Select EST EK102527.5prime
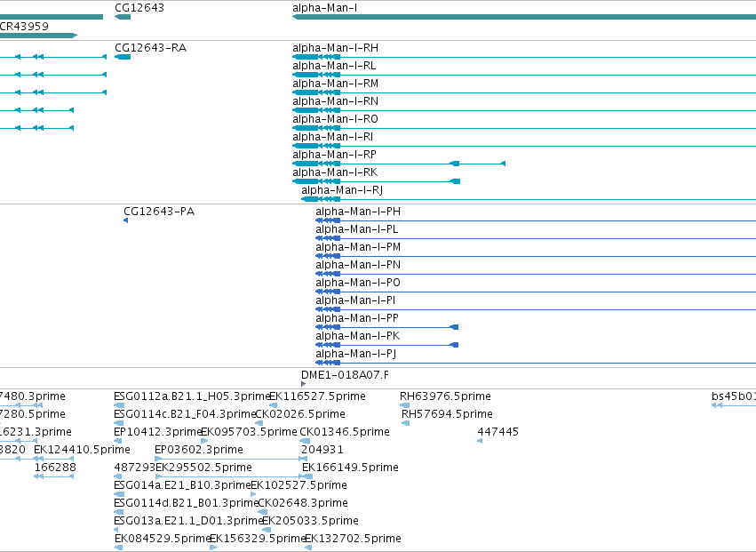 coord(298,485)
